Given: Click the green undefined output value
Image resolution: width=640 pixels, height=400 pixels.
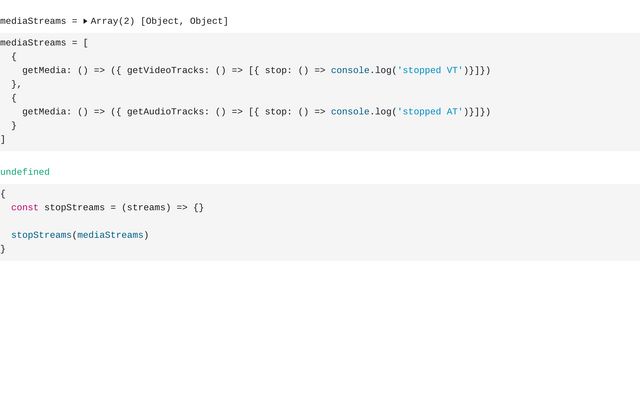Looking at the screenshot, I should [25, 172].
